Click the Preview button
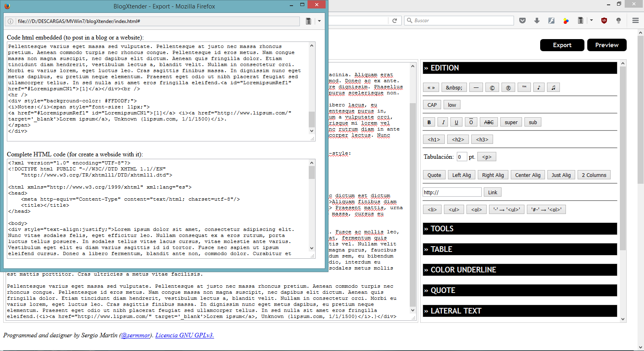Viewport: 644px width, 351px height. click(x=607, y=45)
